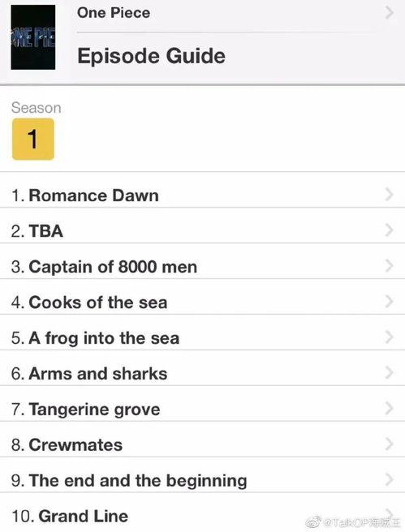Tap chevron on Arms and sharks row
The width and height of the screenshot is (405, 532).
(390, 373)
